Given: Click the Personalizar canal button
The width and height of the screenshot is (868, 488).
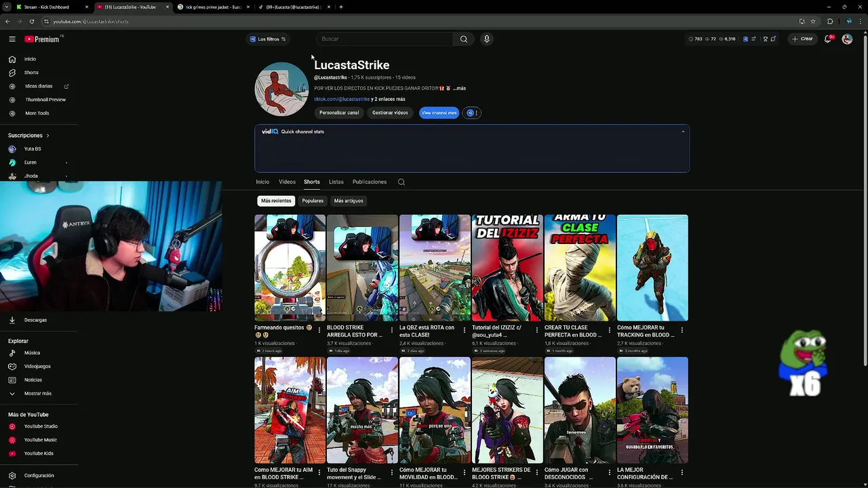Looking at the screenshot, I should (339, 113).
